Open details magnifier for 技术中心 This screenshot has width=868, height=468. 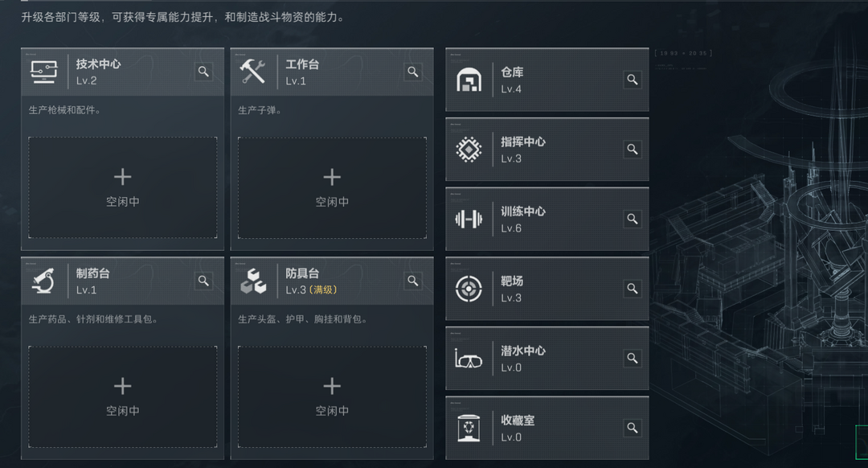click(203, 72)
